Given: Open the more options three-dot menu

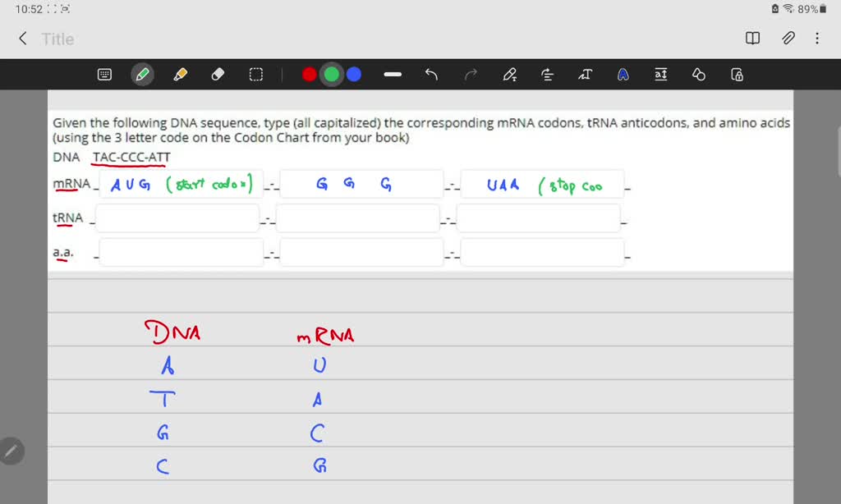Looking at the screenshot, I should click(819, 39).
